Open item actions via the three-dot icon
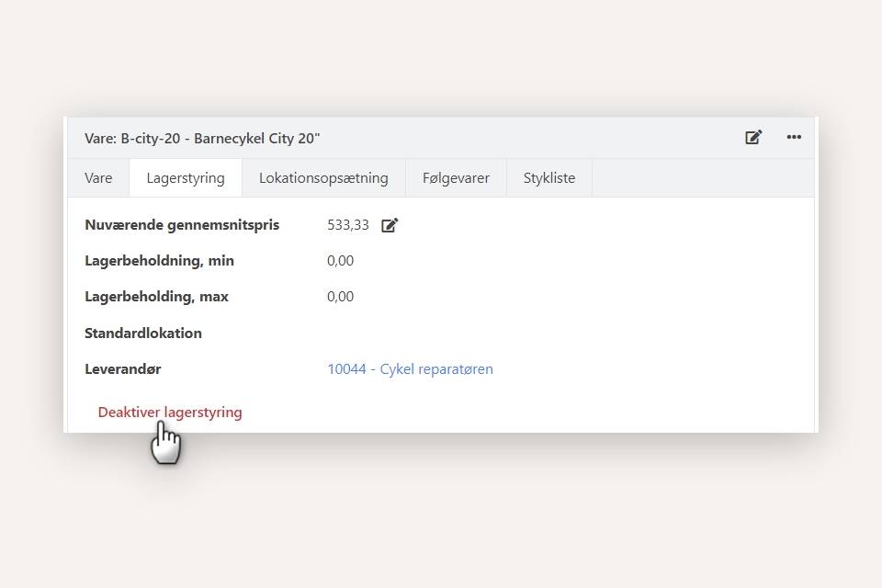Image resolution: width=882 pixels, height=588 pixels. 794,138
